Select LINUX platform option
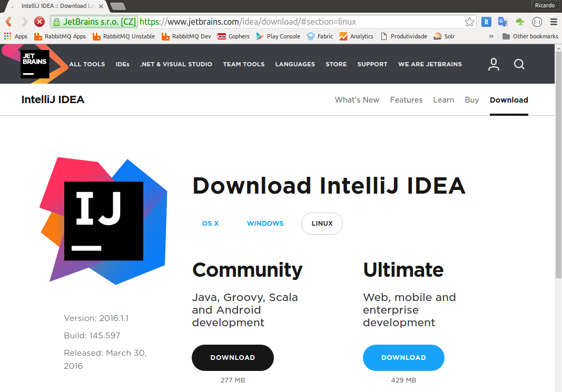The height and width of the screenshot is (392, 562). 322,224
